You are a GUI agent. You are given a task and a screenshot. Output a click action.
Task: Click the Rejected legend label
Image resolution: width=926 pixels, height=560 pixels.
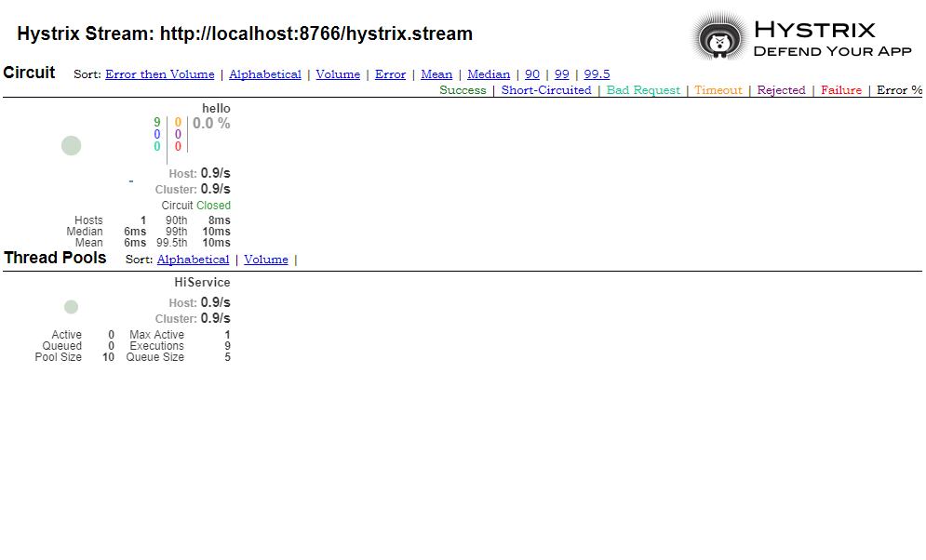coord(782,90)
